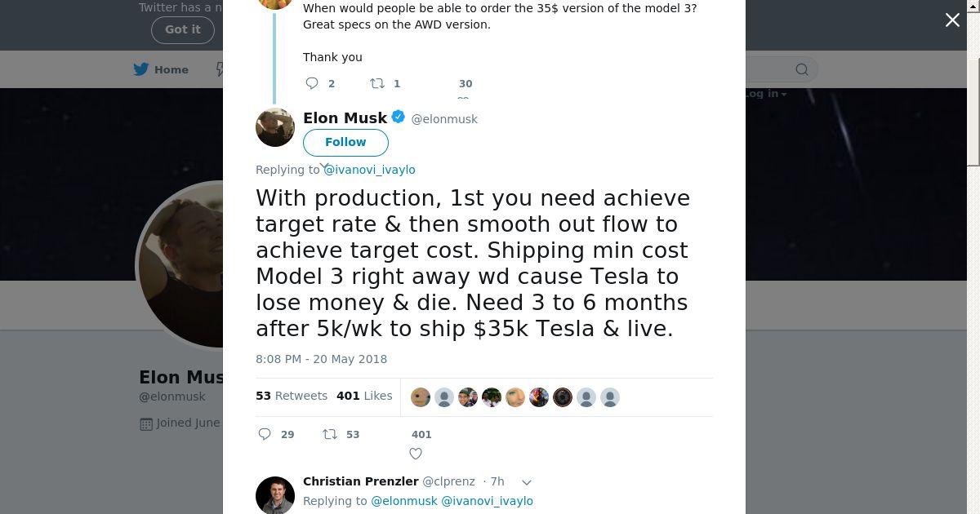Retweet the parent tweet about Model 3
The height and width of the screenshot is (514, 980).
(377, 83)
